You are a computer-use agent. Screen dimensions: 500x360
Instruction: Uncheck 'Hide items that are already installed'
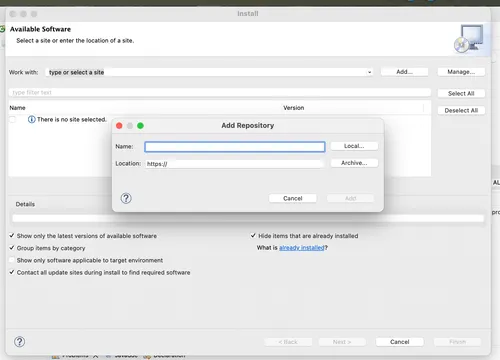(253, 236)
